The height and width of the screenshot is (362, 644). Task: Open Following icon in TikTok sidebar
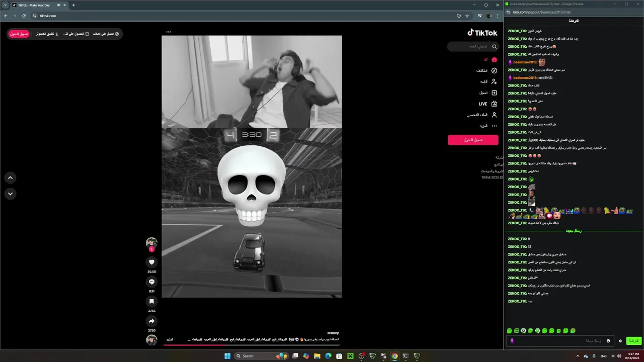click(x=494, y=81)
